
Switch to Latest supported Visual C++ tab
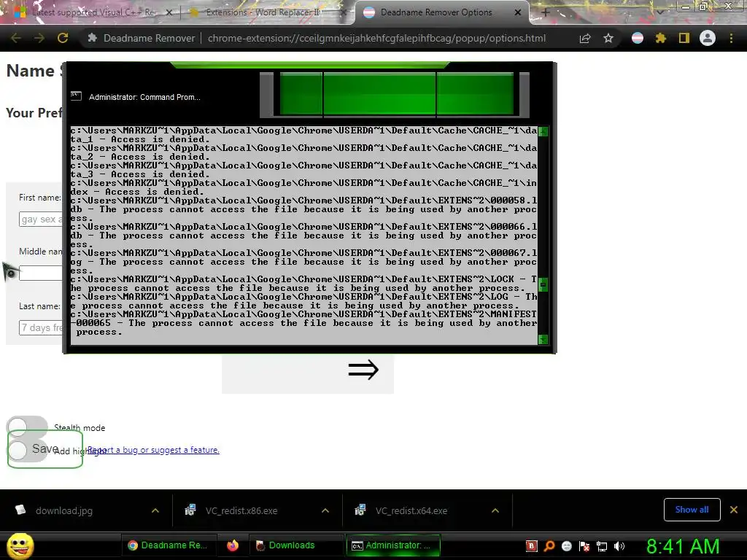pyautogui.click(x=93, y=12)
